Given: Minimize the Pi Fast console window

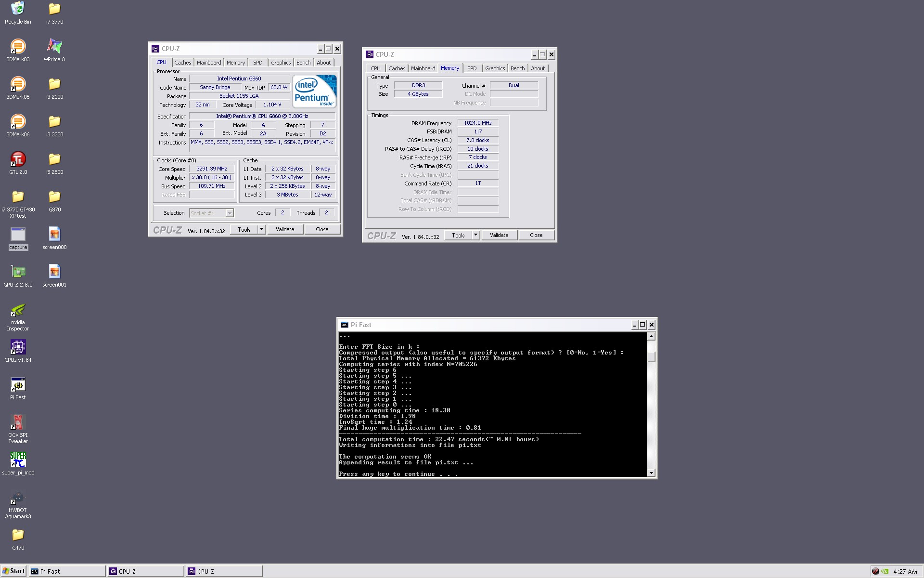Looking at the screenshot, I should point(634,325).
